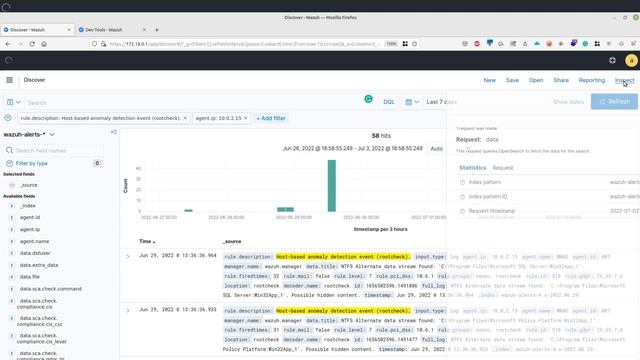640x360 pixels.
Task: Click Save in the top menu
Action: (512, 80)
